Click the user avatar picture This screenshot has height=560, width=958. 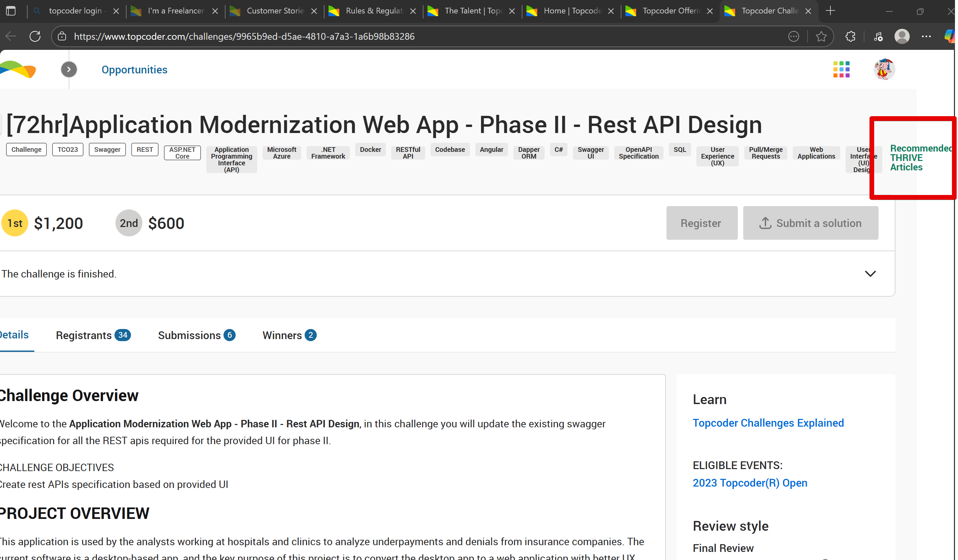click(884, 70)
